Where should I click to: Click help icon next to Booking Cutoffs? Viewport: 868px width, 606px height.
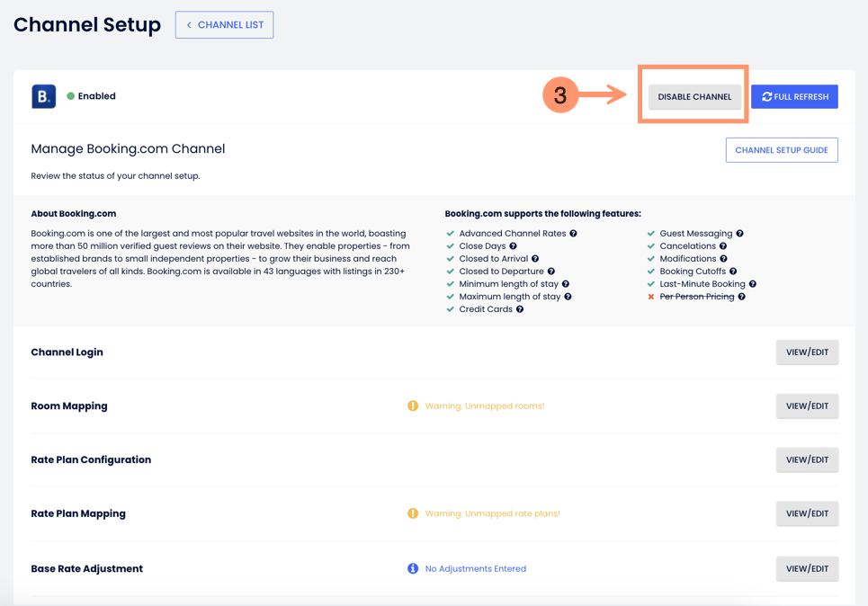pyautogui.click(x=733, y=272)
